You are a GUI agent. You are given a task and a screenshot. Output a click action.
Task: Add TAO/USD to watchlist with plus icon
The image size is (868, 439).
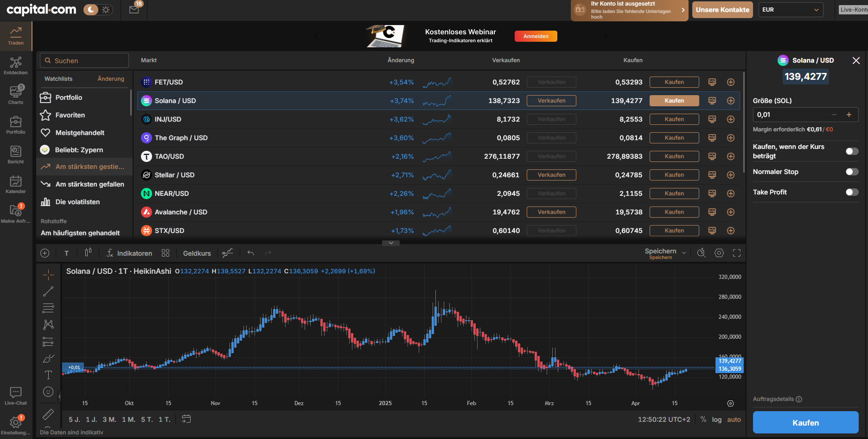tap(731, 156)
